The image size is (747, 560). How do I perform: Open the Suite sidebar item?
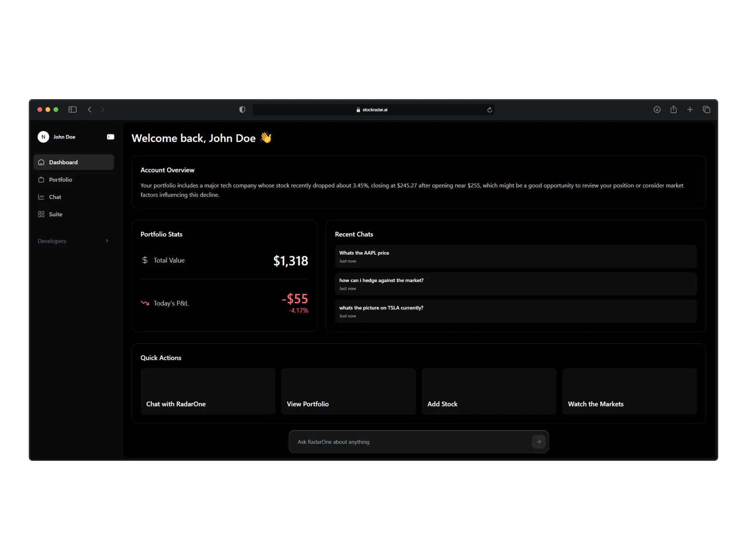(55, 214)
